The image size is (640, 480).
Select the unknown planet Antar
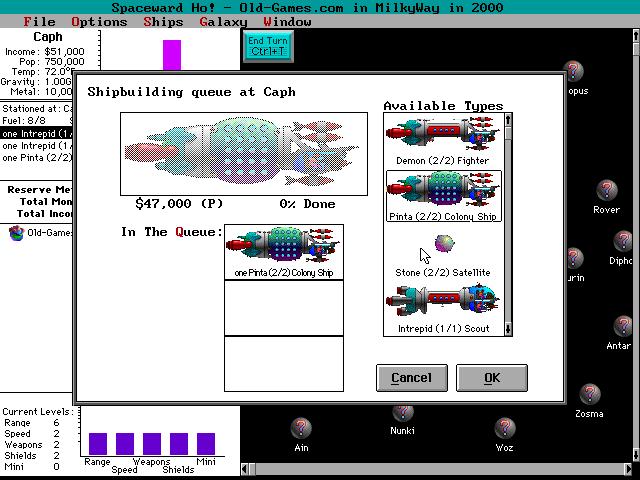point(623,326)
